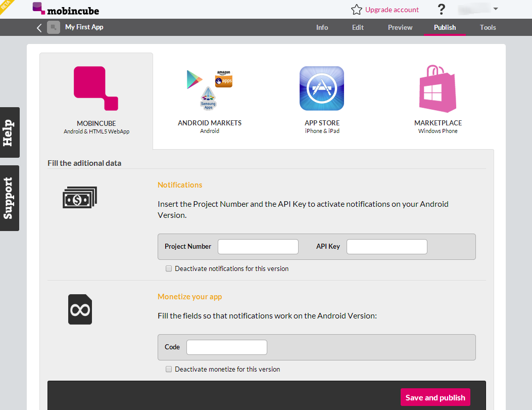This screenshot has width=532, height=410.
Task: Click the Upgrade account star icon
Action: [x=356, y=10]
